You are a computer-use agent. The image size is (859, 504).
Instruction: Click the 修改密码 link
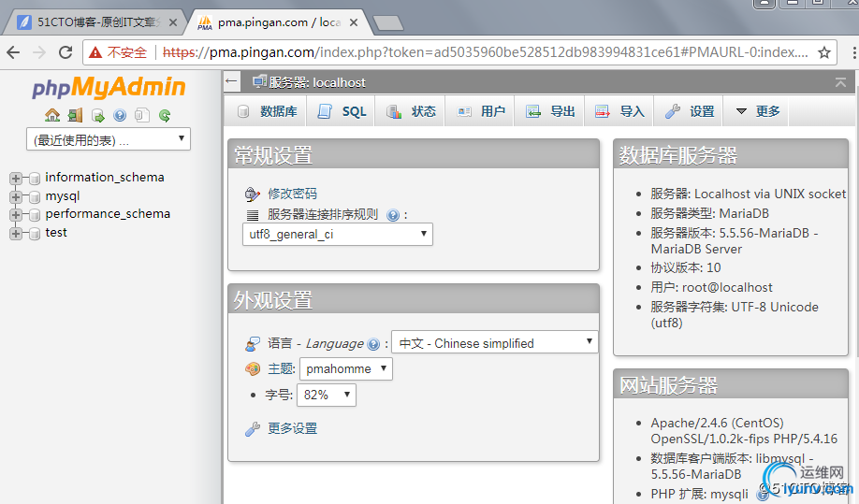coord(293,194)
